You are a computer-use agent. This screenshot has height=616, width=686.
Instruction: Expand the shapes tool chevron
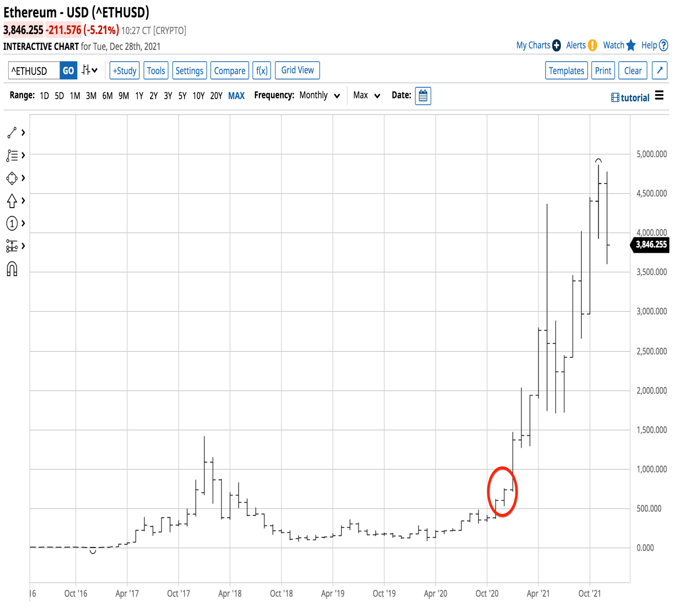(23, 178)
